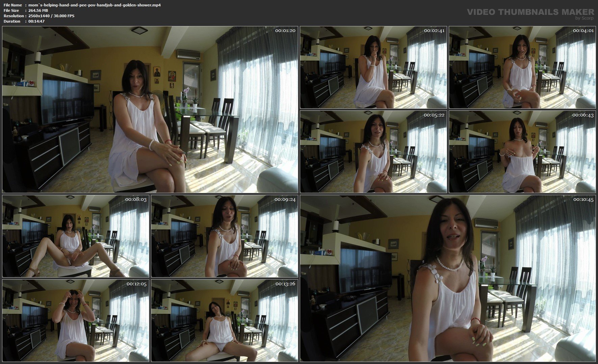Select the 264.56 MB file size value
The width and height of the screenshot is (598, 364).
[38, 10]
